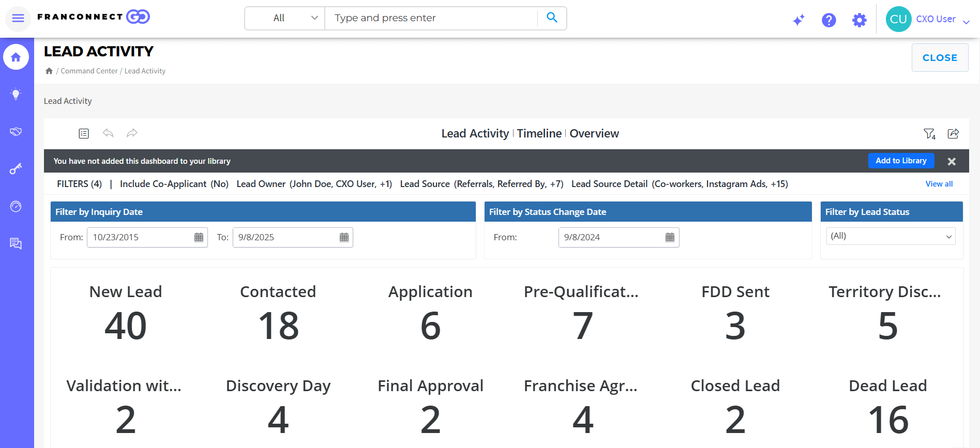Image resolution: width=980 pixels, height=448 pixels.
Task: Click the undo arrow icon
Action: [x=108, y=133]
